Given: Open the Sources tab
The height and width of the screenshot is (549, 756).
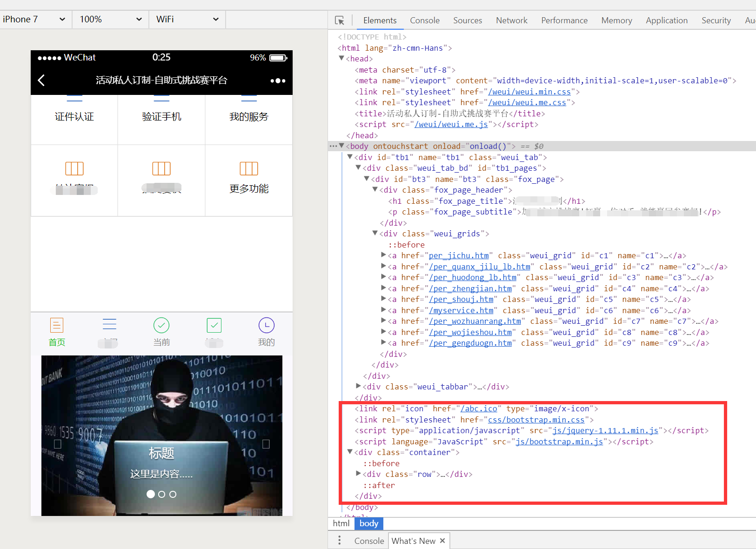Looking at the screenshot, I should [468, 20].
